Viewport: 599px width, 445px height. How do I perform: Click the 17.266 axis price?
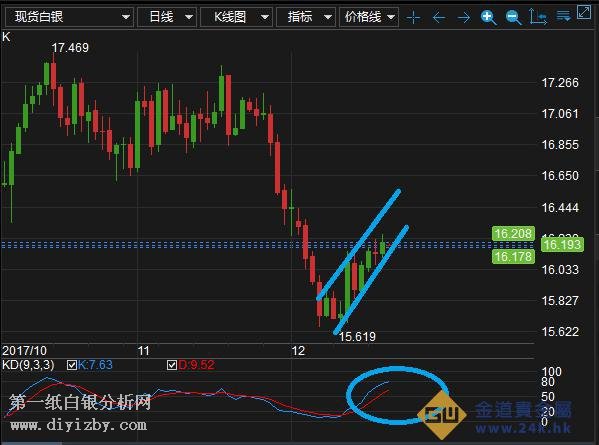click(x=560, y=83)
